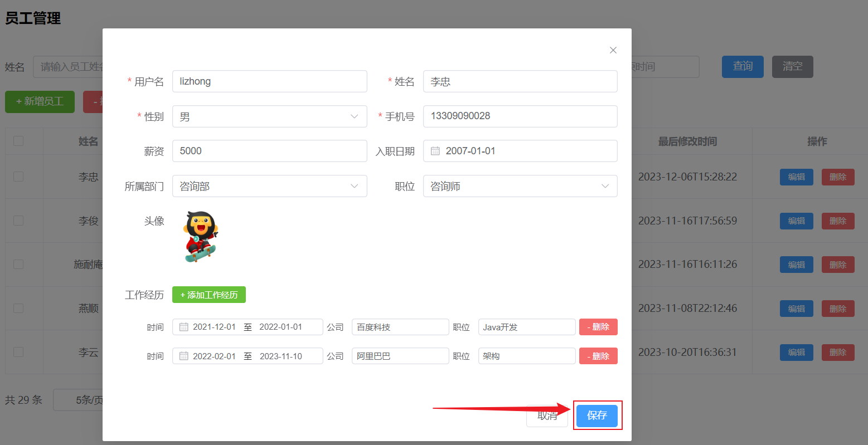Click the 公司 field with 百度科技
868x445 pixels.
tap(400, 327)
